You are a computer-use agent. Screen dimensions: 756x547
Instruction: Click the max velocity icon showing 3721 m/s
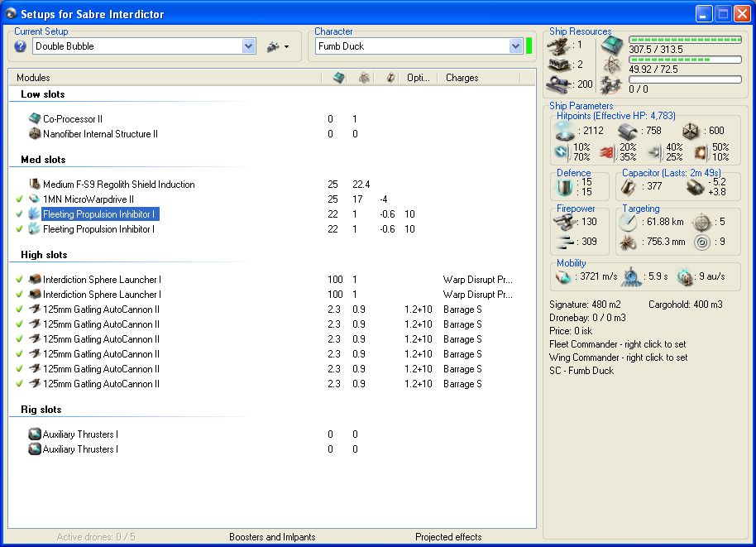tap(562, 277)
